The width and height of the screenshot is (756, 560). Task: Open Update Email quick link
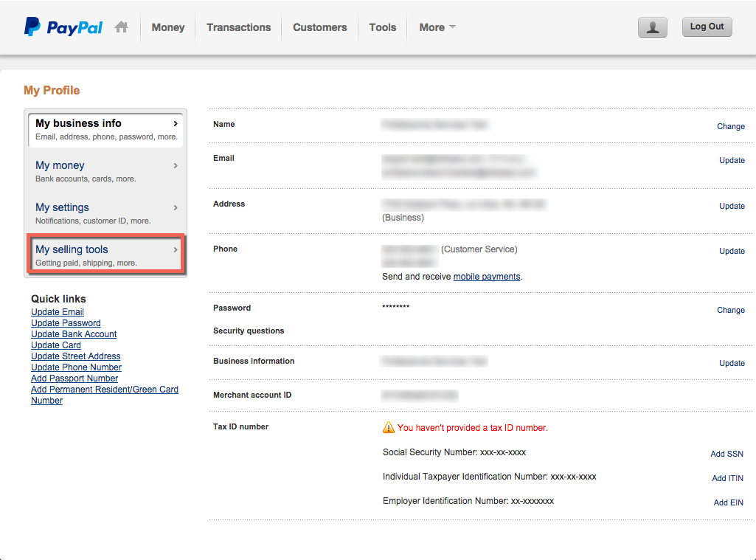click(58, 312)
